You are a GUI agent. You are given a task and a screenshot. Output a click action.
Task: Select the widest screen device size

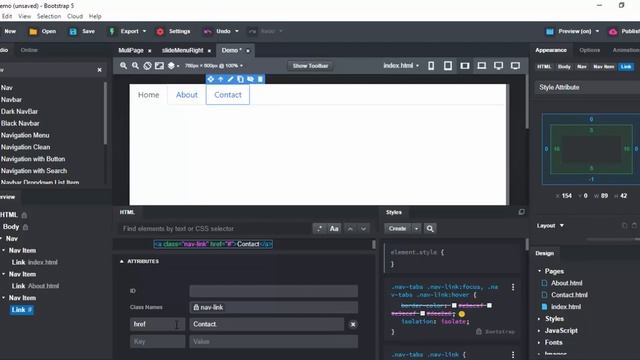516,66
